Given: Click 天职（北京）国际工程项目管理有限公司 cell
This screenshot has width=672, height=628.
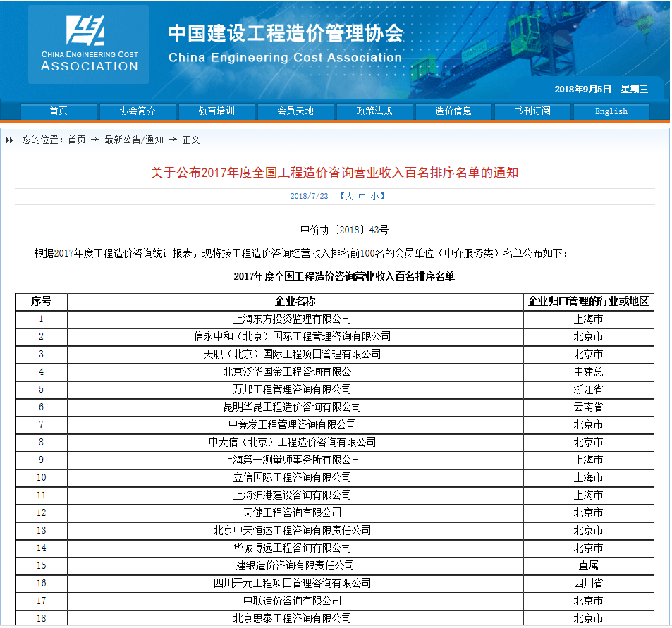Looking at the screenshot, I should (x=293, y=355).
